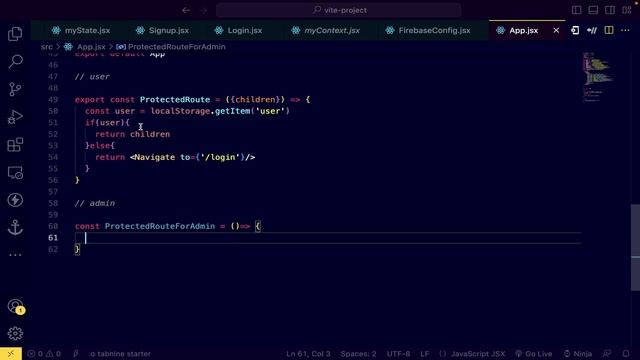
Task: Click the open changes icon in editor toolbar
Action: point(575,30)
